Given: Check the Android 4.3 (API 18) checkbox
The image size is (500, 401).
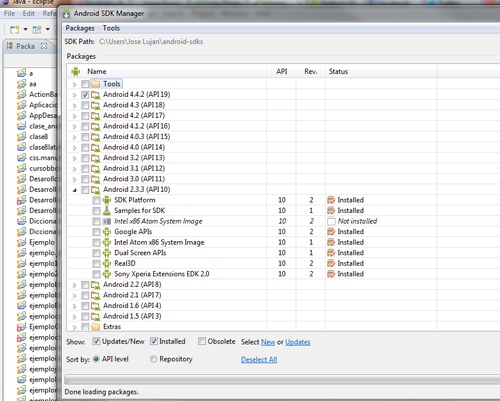Looking at the screenshot, I should [85, 105].
